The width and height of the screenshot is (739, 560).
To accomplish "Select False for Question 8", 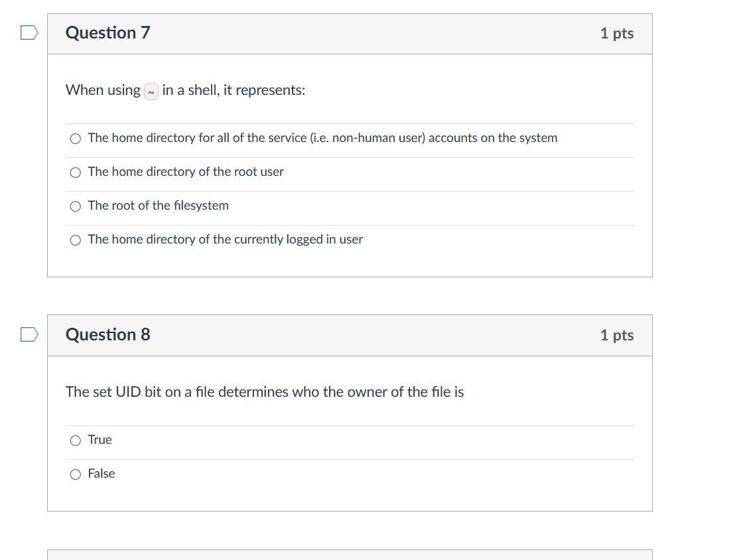I will 75,474.
